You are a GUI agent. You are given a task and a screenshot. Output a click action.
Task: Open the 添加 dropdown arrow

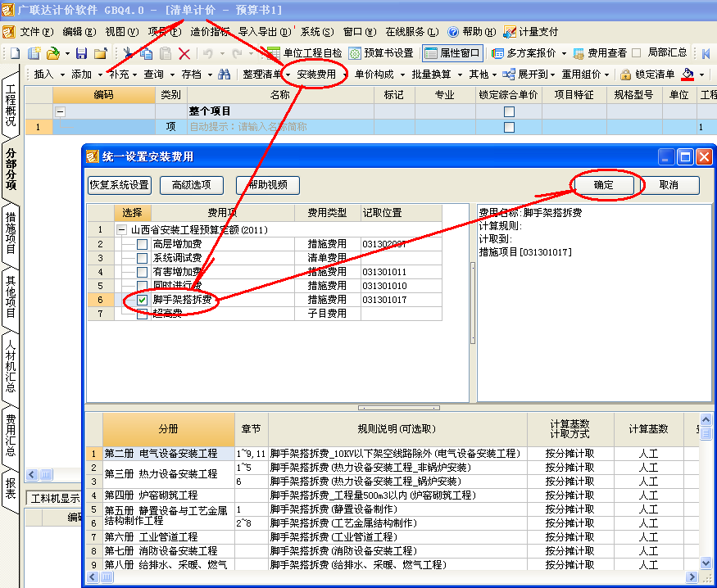[x=100, y=75]
